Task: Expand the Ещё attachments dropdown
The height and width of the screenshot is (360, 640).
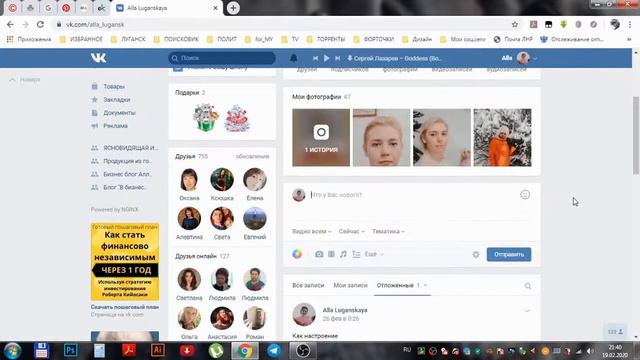Action: coord(374,254)
